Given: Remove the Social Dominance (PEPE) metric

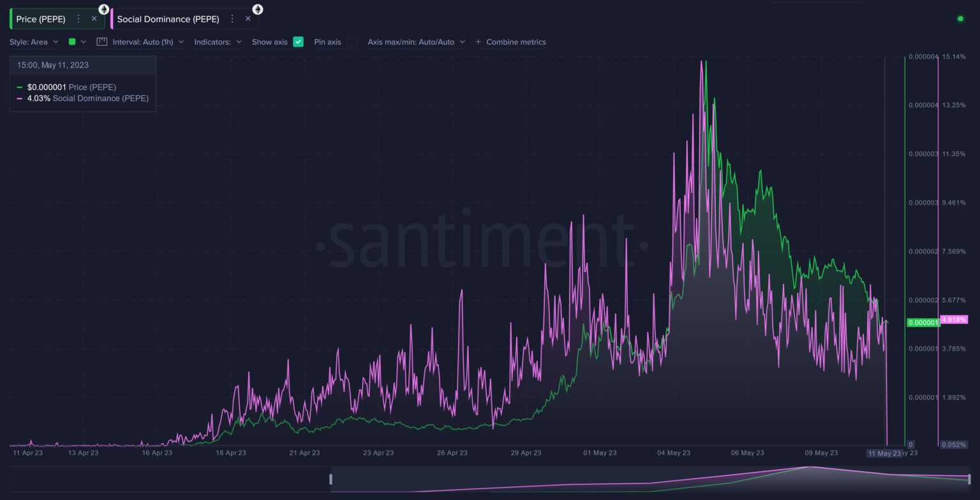Looking at the screenshot, I should point(248,19).
